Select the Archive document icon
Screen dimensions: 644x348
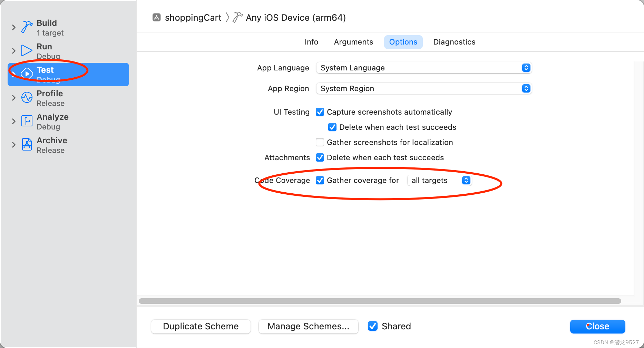click(27, 144)
